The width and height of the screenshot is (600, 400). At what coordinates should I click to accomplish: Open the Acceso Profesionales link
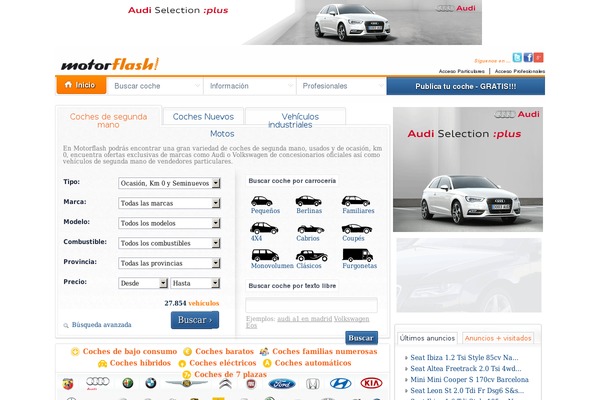(520, 71)
